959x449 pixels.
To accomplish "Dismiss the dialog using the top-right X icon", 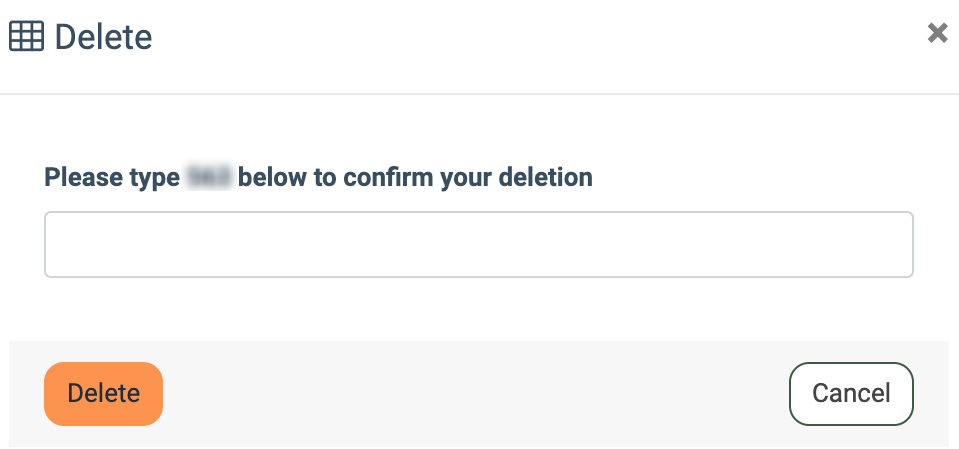I will [937, 33].
